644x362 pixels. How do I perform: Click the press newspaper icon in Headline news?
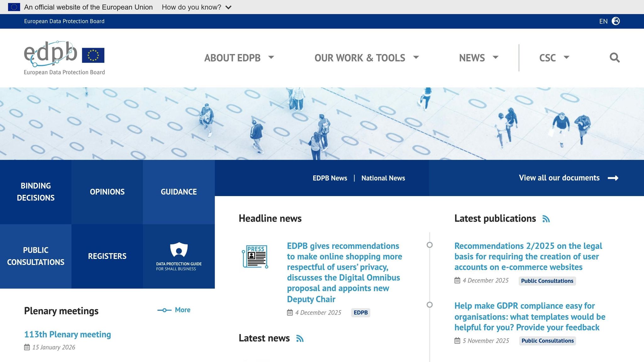pos(255,257)
